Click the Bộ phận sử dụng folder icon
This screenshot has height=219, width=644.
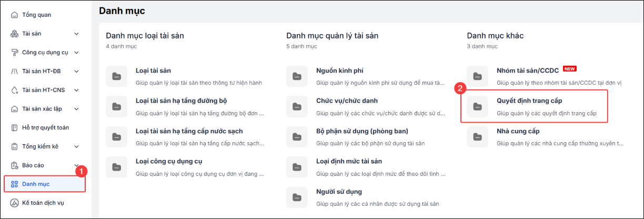[297, 136]
